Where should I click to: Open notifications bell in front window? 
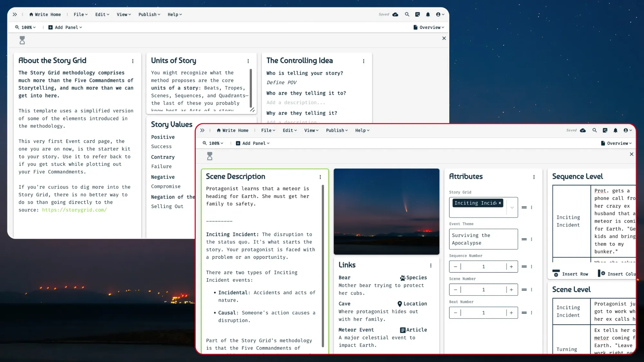click(615, 130)
